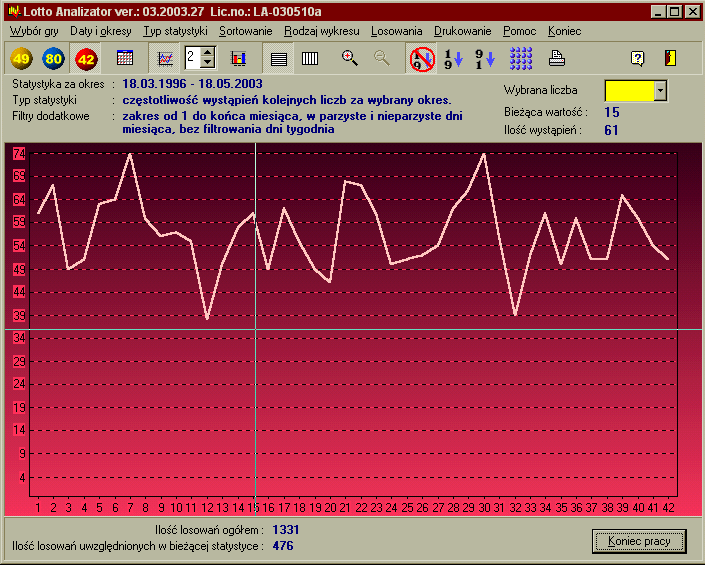Decrease line thickness with down arrow
Screen dimensions: 705x565
click(x=207, y=63)
